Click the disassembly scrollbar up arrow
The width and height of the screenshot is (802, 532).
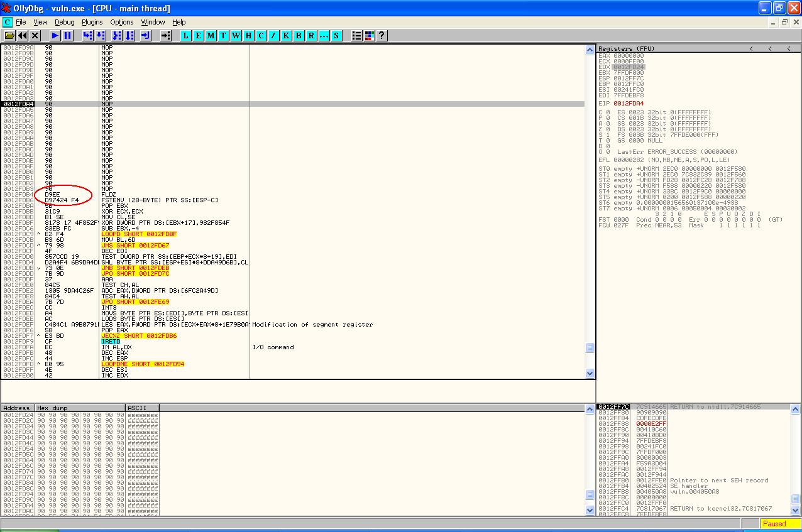590,50
